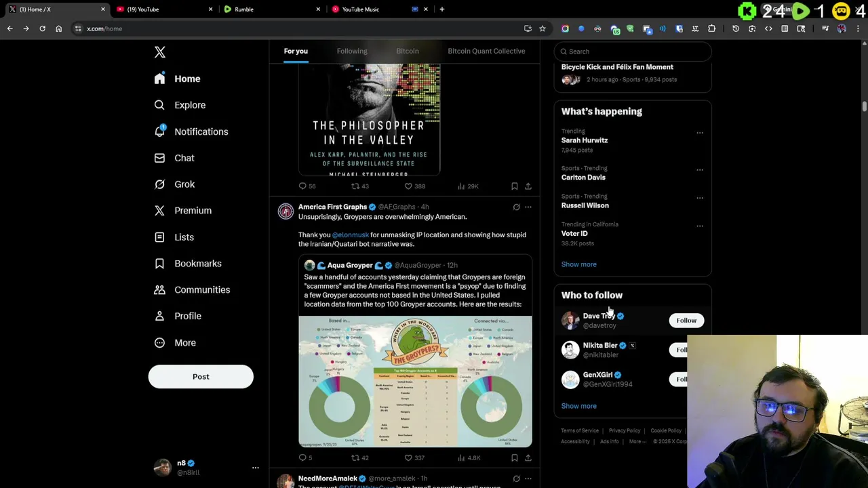Follow Dave Troy
868x488 pixels.
[686, 321]
